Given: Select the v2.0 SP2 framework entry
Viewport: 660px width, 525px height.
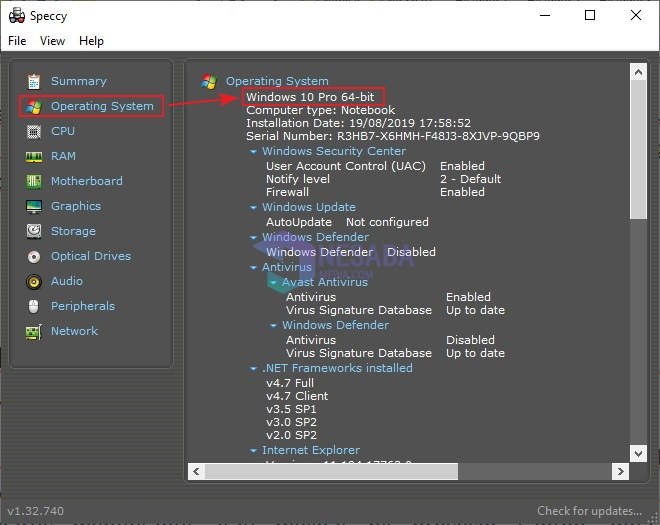Looking at the screenshot, I should coord(291,435).
